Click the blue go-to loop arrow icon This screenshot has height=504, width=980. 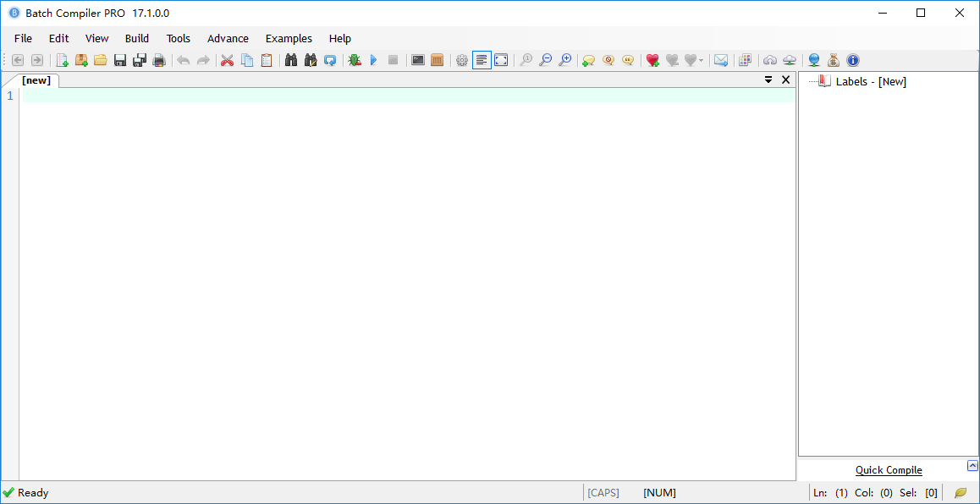330,61
